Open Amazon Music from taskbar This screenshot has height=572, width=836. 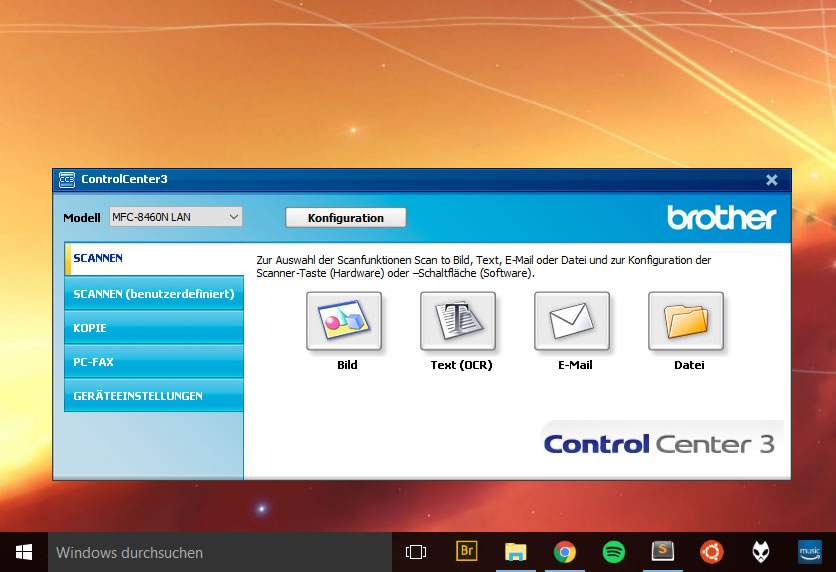click(810, 552)
